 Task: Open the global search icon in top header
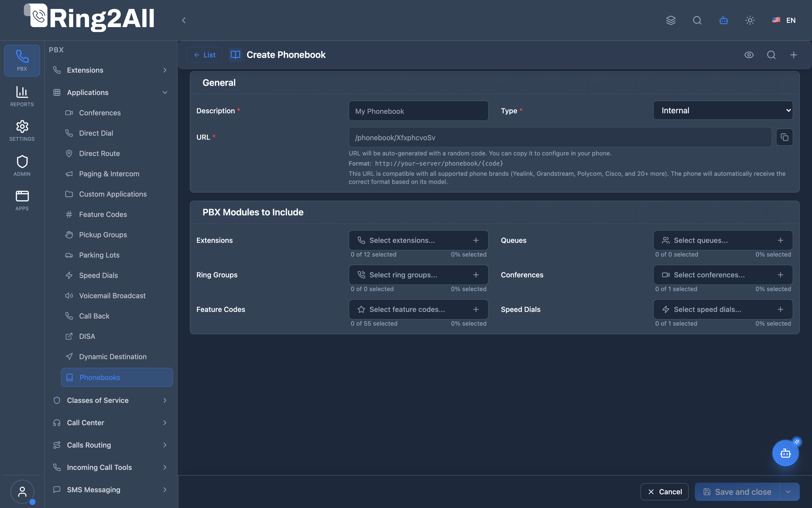697,20
